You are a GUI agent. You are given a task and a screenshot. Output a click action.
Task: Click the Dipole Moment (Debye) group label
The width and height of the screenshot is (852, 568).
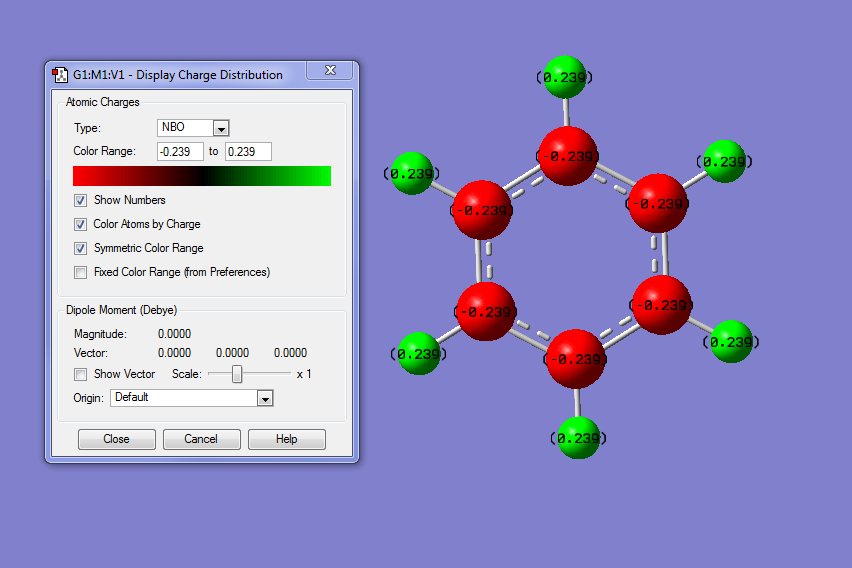point(121,310)
